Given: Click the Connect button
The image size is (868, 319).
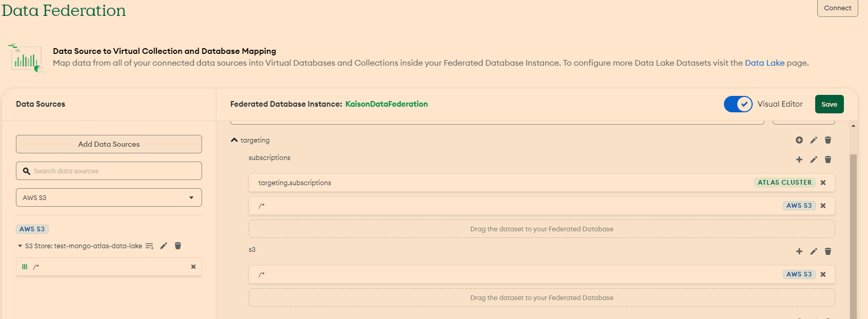Looking at the screenshot, I should [837, 8].
